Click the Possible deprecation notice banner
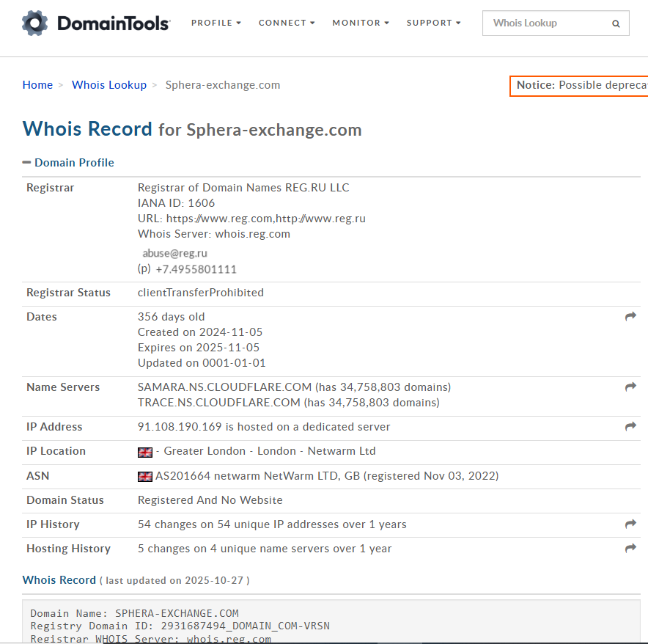 pyautogui.click(x=581, y=86)
